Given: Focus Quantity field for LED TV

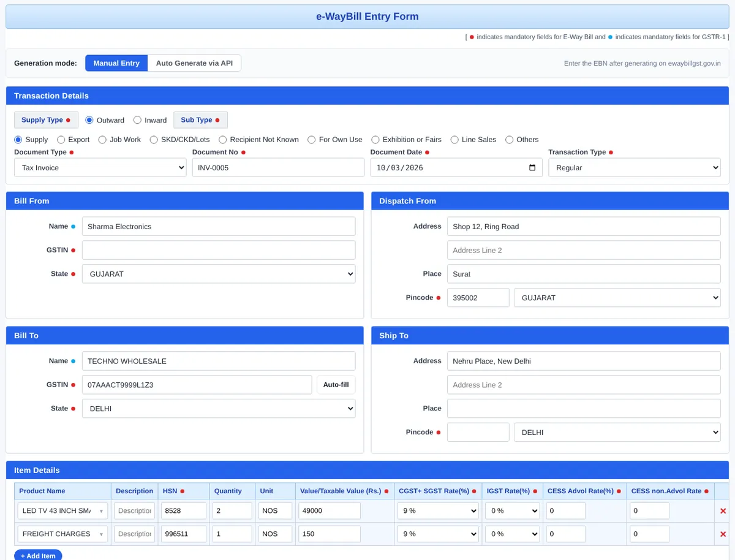Looking at the screenshot, I should click(x=232, y=511).
